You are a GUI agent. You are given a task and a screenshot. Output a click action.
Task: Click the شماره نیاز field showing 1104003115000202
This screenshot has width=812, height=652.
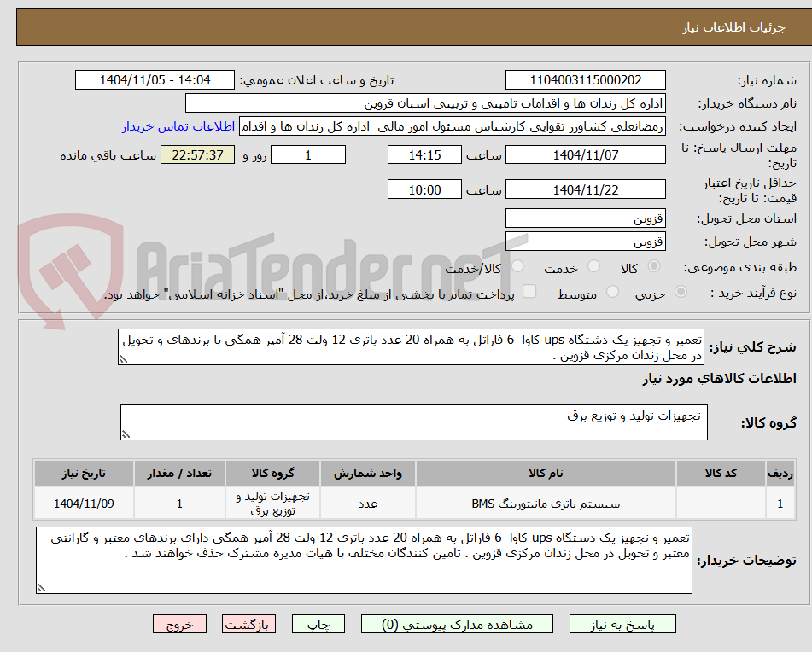586,79
